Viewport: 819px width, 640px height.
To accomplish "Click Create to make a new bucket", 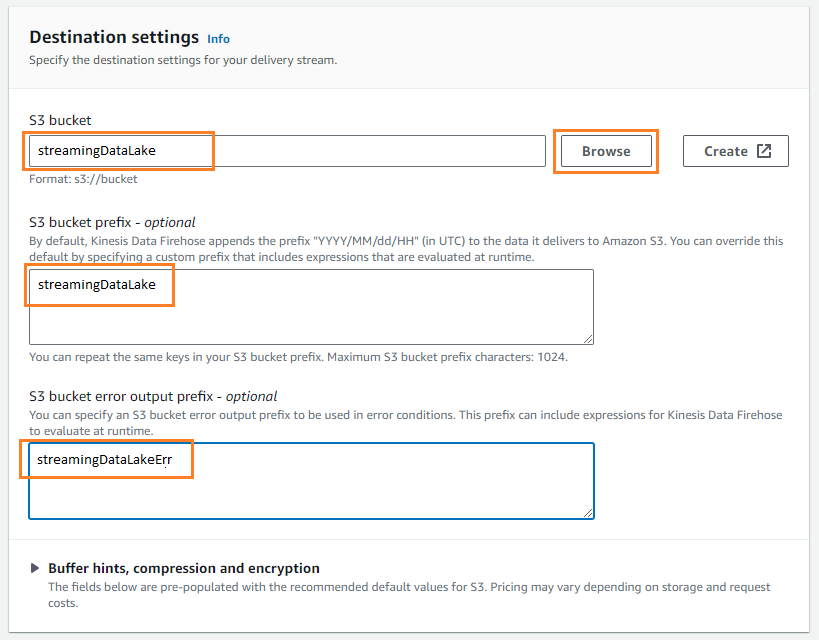I will [735, 150].
